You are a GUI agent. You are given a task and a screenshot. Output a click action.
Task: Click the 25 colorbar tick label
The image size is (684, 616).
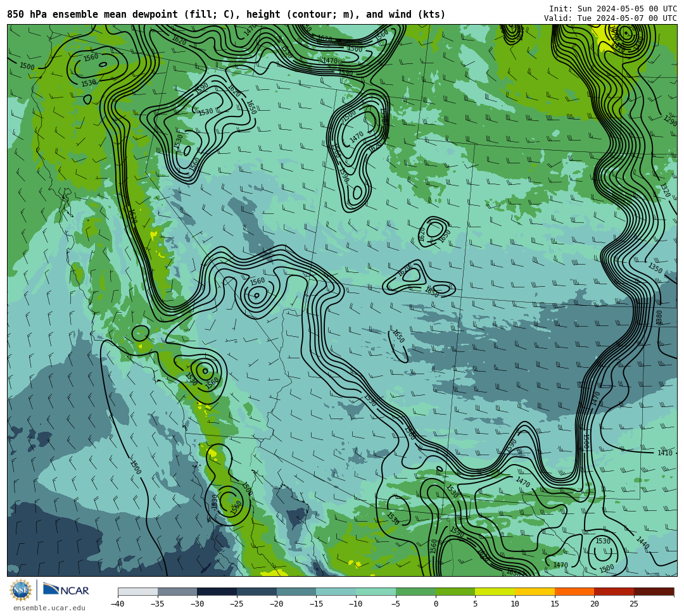pos(634,604)
